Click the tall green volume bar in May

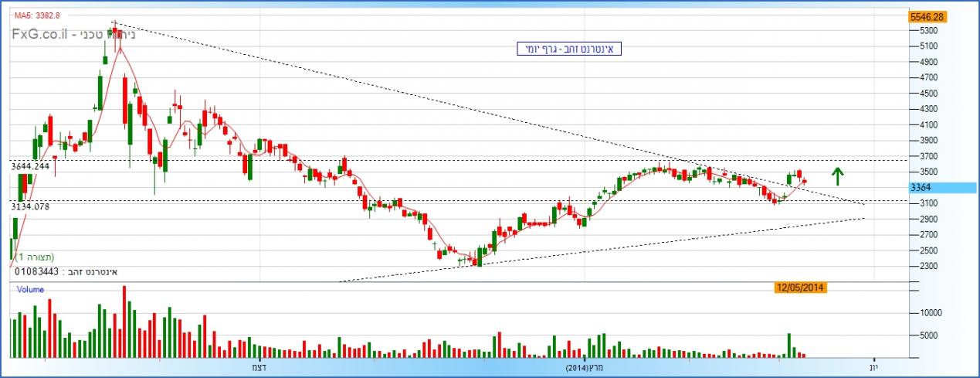788,345
